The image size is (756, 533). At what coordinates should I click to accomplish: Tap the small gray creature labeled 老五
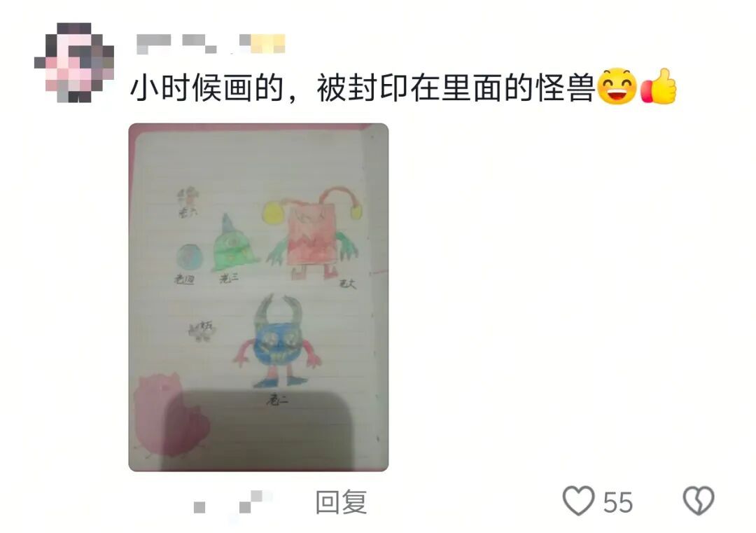[x=202, y=331]
